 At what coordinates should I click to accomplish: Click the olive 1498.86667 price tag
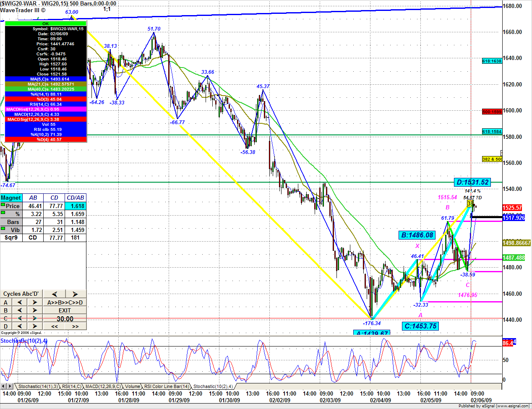pyautogui.click(x=517, y=243)
